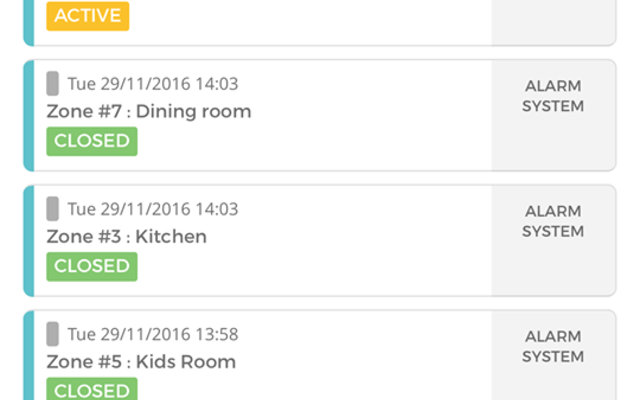The image size is (640, 400).
Task: Tap the CLOSED badge under Kids Room
Action: point(91,389)
